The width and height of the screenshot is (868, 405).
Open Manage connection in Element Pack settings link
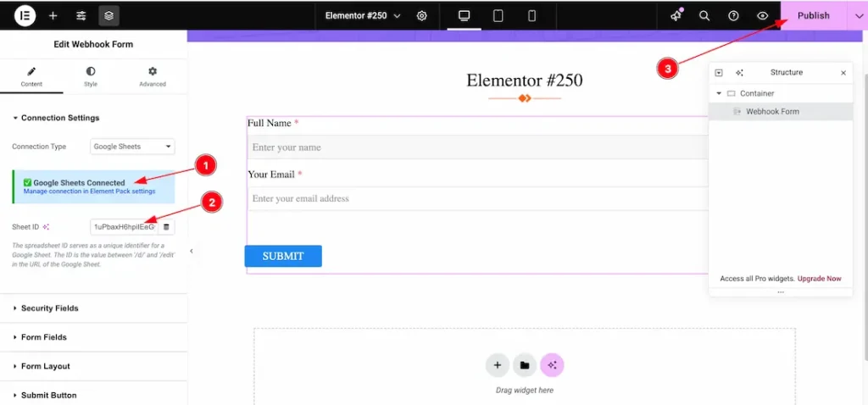(x=89, y=191)
